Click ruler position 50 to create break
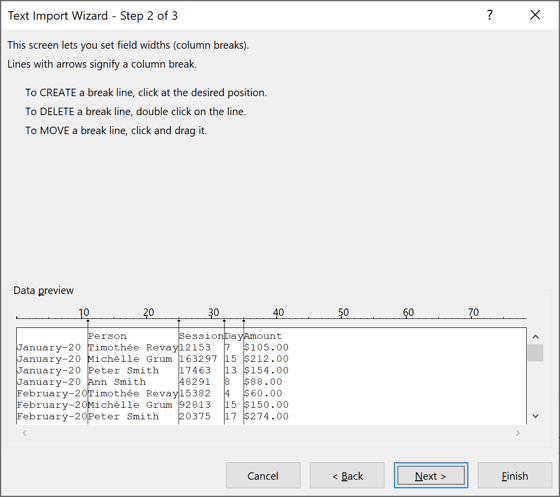The image size is (560, 497). (x=343, y=313)
